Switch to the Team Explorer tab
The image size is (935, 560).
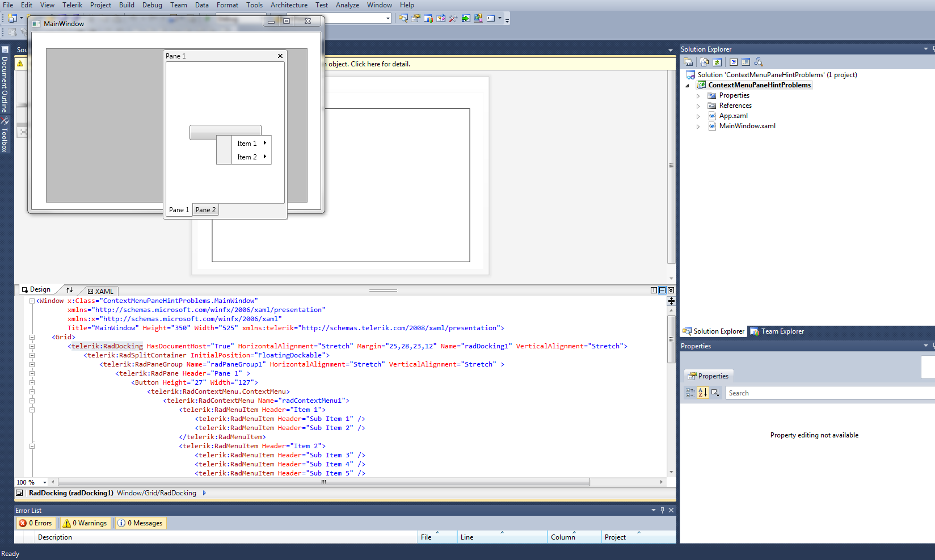(x=777, y=331)
